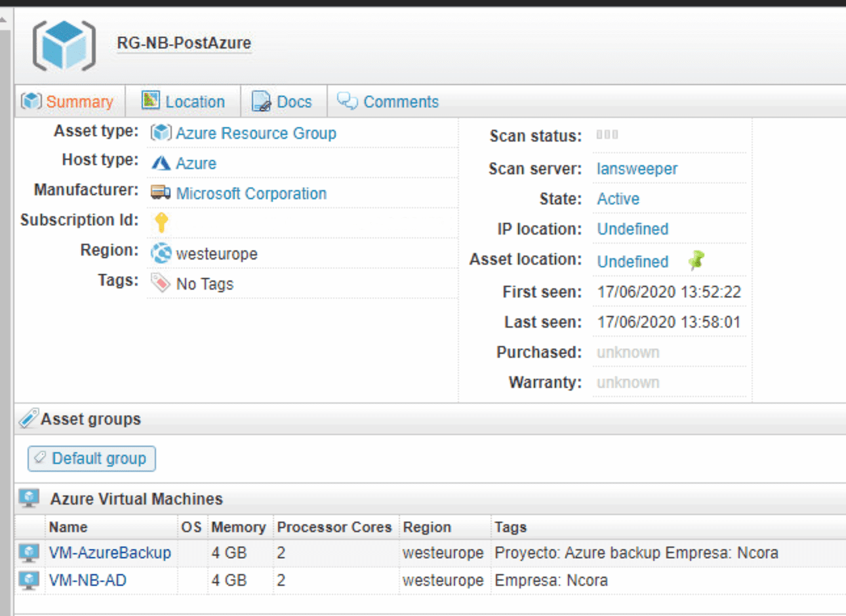
Task: Click the large Azure resource group cube icon
Action: [64, 45]
